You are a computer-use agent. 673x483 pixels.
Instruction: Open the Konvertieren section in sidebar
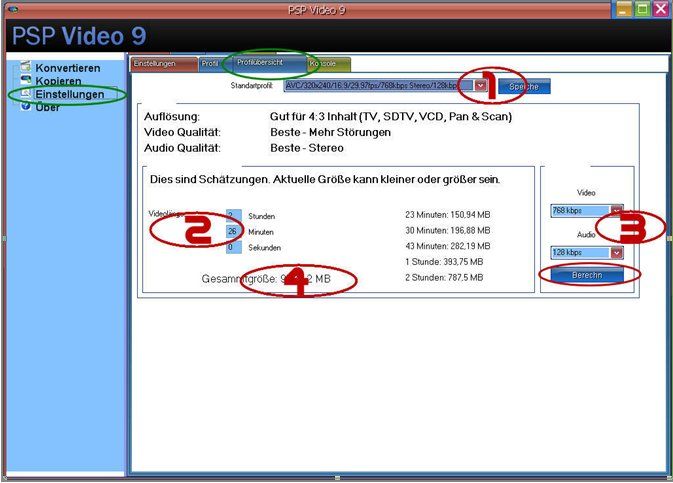click(67, 68)
